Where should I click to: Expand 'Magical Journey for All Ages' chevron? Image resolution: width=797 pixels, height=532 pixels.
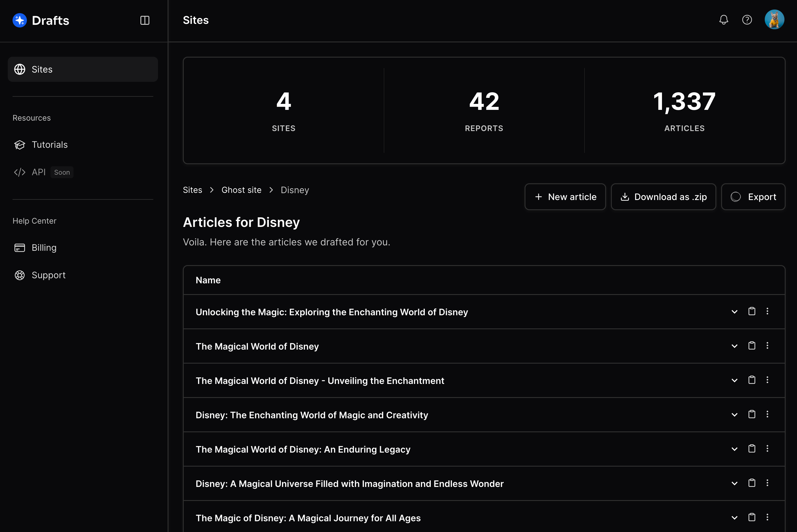734,518
